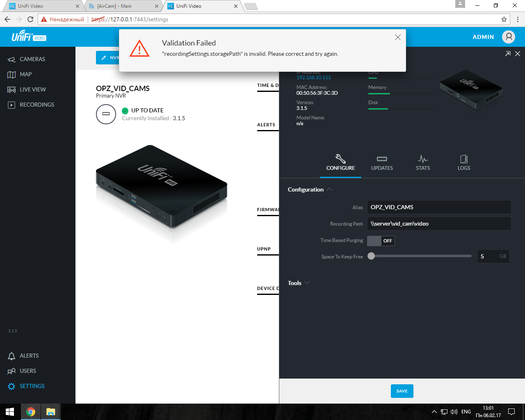Open the Windows Start menu
This screenshot has height=420, width=525.
[x=10, y=412]
